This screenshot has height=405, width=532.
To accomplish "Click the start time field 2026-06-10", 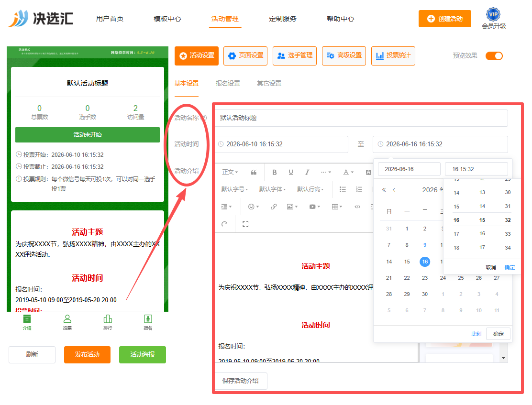I will (x=281, y=144).
